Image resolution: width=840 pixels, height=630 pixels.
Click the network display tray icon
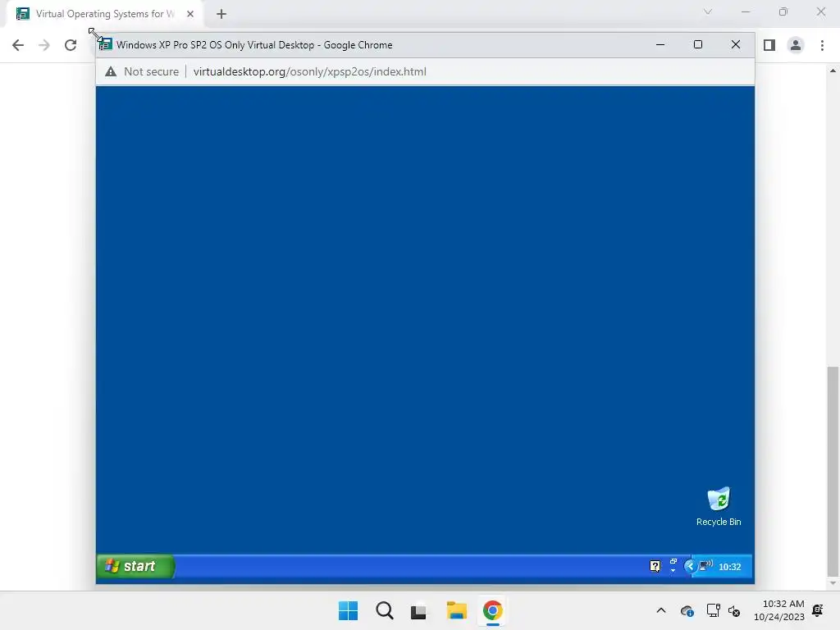(713, 610)
